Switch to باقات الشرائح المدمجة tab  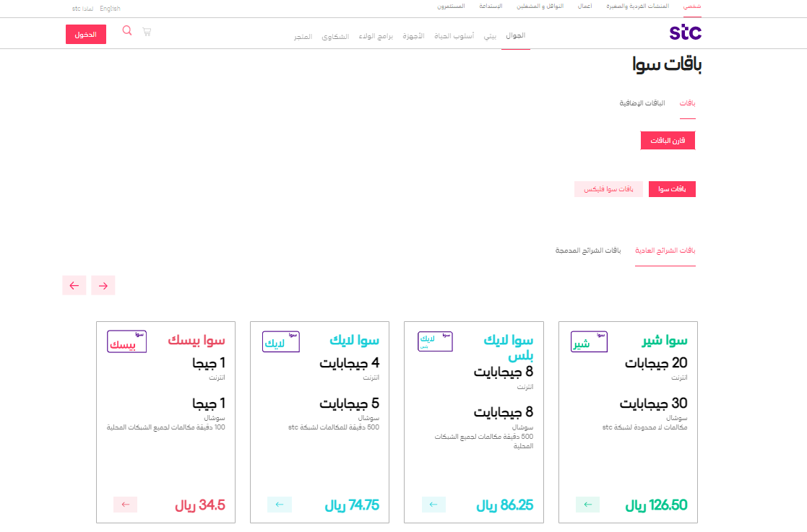588,250
